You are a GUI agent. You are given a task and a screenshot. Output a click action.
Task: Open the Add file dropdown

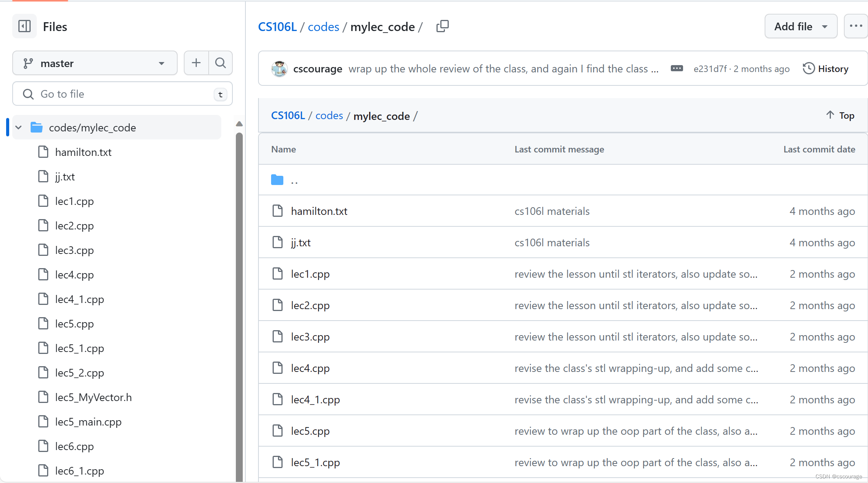tap(801, 26)
